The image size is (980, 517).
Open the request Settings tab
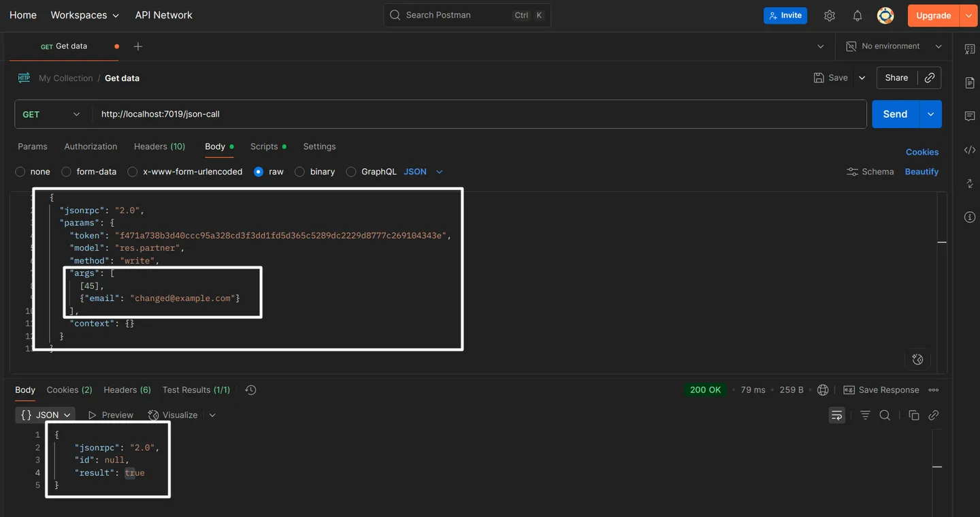point(319,146)
